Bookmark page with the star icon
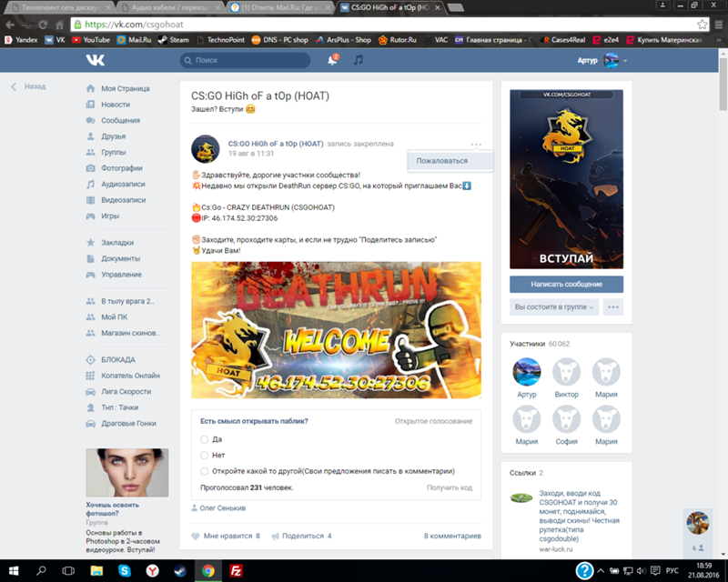 point(702,25)
